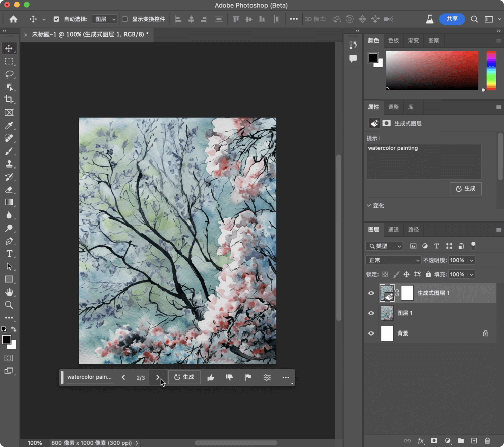This screenshot has width=504, height=447.
Task: Open the 不透明度 dropdown in Layers panel
Action: [471, 260]
